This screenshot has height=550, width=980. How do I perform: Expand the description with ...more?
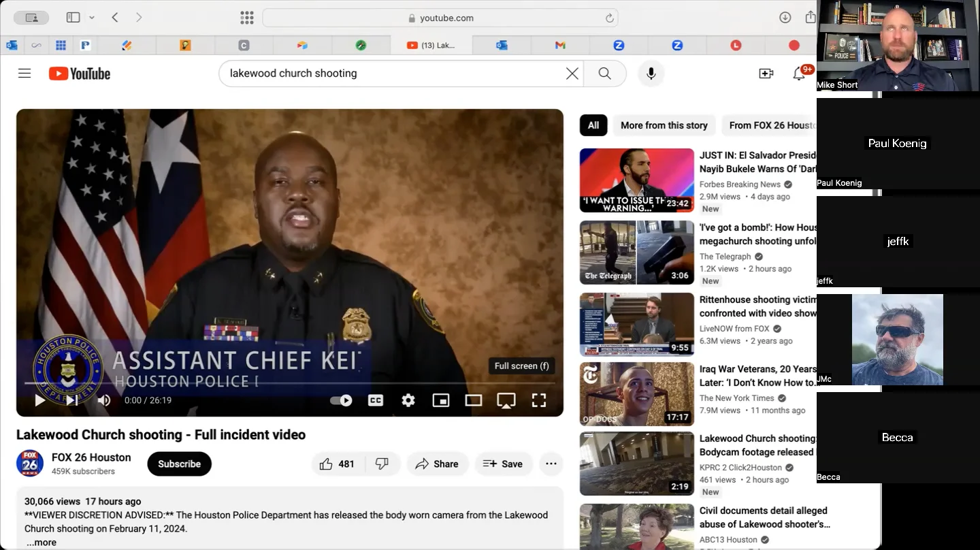[42, 543]
